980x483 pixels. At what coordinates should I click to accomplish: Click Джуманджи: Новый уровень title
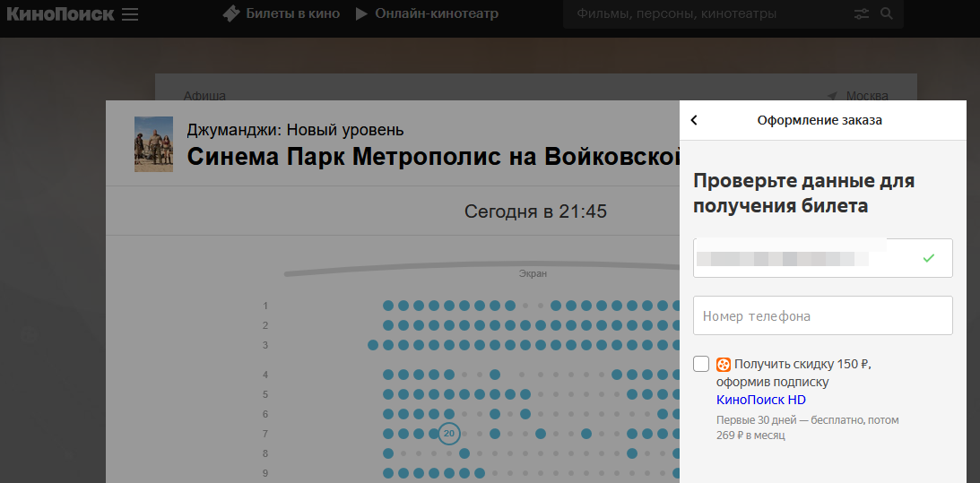(295, 130)
